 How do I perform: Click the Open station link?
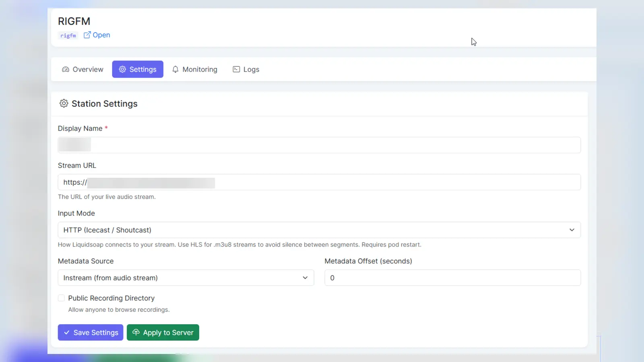click(97, 35)
